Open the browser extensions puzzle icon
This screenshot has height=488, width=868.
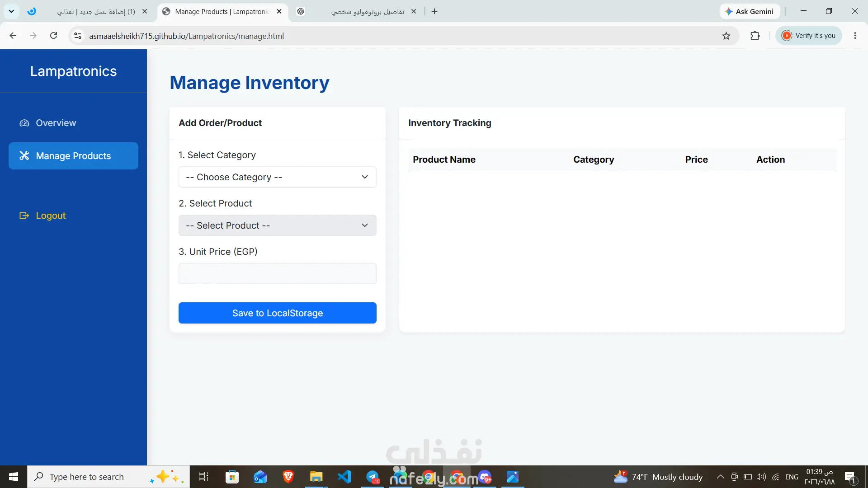[x=755, y=36]
